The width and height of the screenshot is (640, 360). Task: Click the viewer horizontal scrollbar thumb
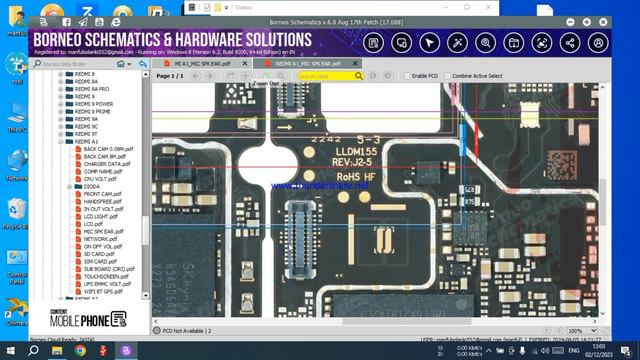(x=407, y=322)
